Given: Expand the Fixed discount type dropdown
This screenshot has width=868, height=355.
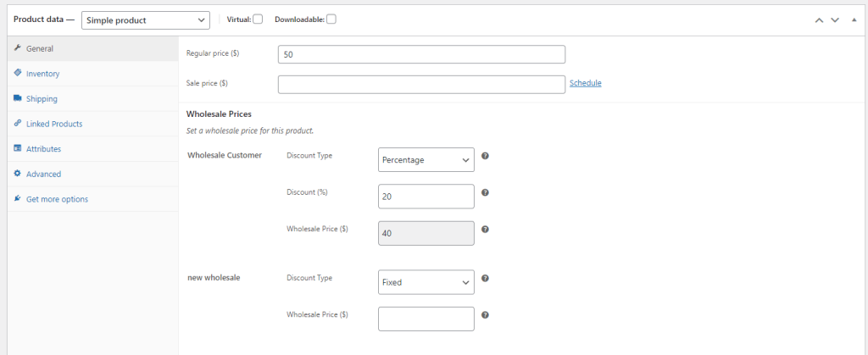Looking at the screenshot, I should [426, 281].
